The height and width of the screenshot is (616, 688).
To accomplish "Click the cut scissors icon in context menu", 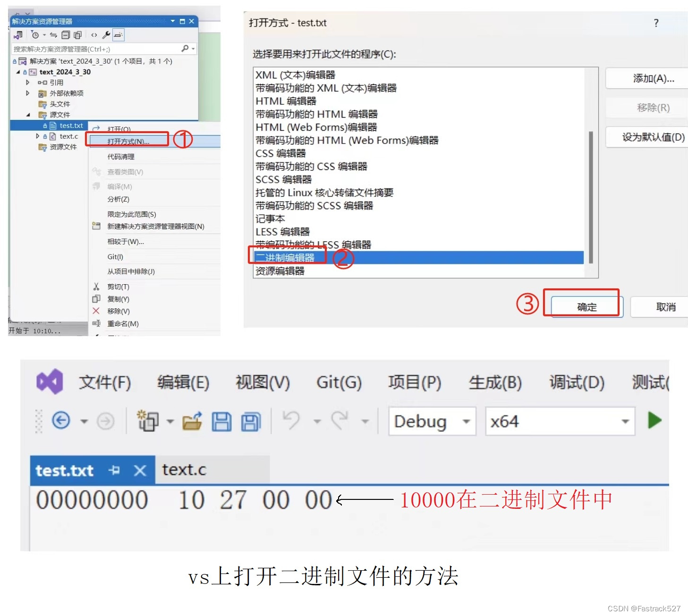I will coord(96,287).
